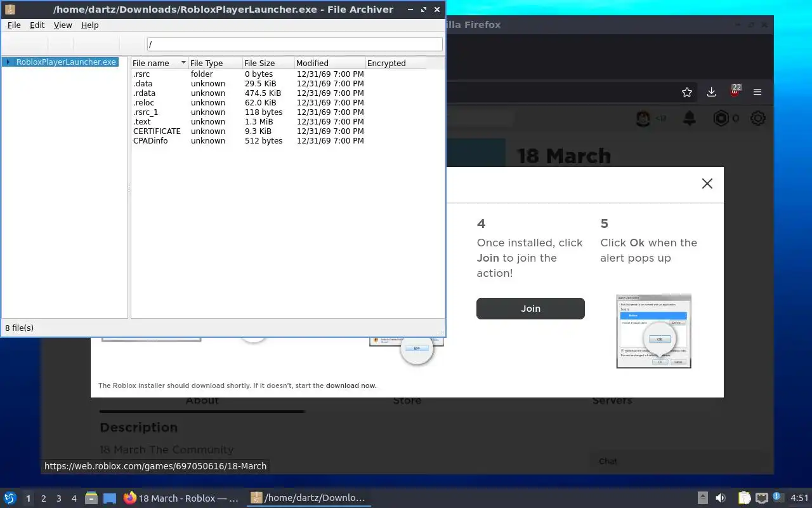Select the .data file row

278,84
